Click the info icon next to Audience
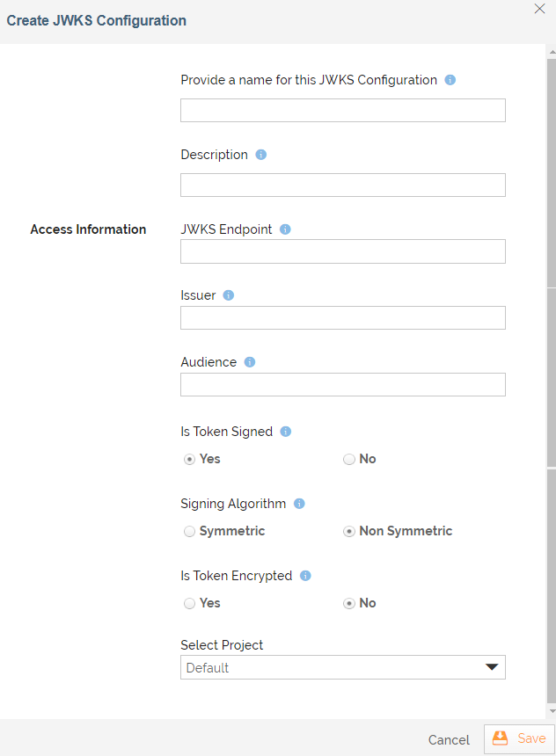This screenshot has height=756, width=556. pos(249,362)
